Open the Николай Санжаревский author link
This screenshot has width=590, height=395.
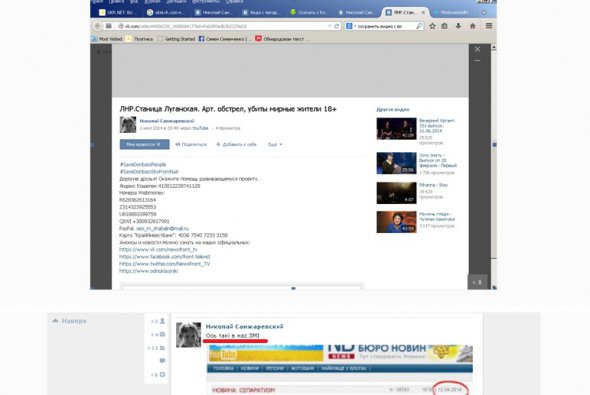[x=167, y=121]
